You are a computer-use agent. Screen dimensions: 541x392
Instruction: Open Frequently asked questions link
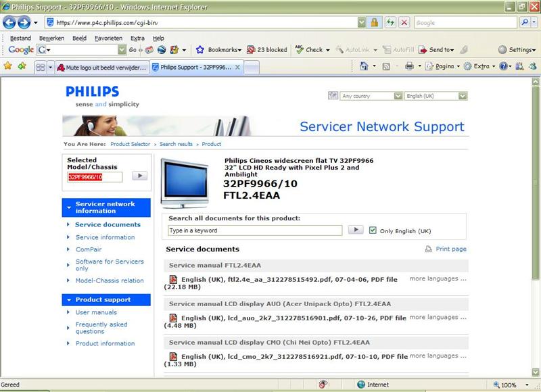click(101, 328)
